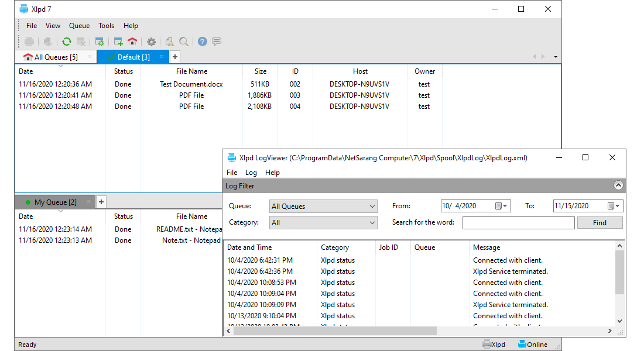The image size is (644, 351).
Task: Open the To date calendar dropdown
Action: 614,206
